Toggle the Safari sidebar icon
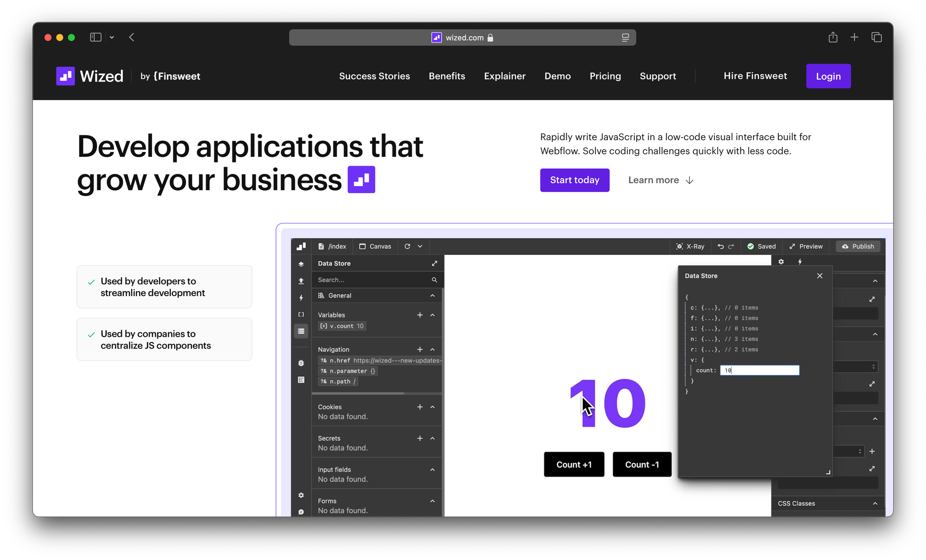The height and width of the screenshot is (560, 926). coord(95,37)
